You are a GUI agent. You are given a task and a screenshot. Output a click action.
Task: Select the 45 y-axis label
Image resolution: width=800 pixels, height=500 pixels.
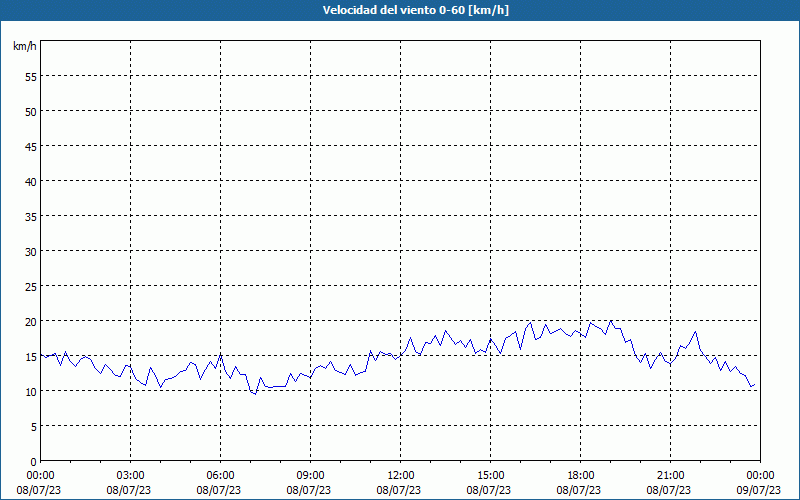click(x=31, y=146)
